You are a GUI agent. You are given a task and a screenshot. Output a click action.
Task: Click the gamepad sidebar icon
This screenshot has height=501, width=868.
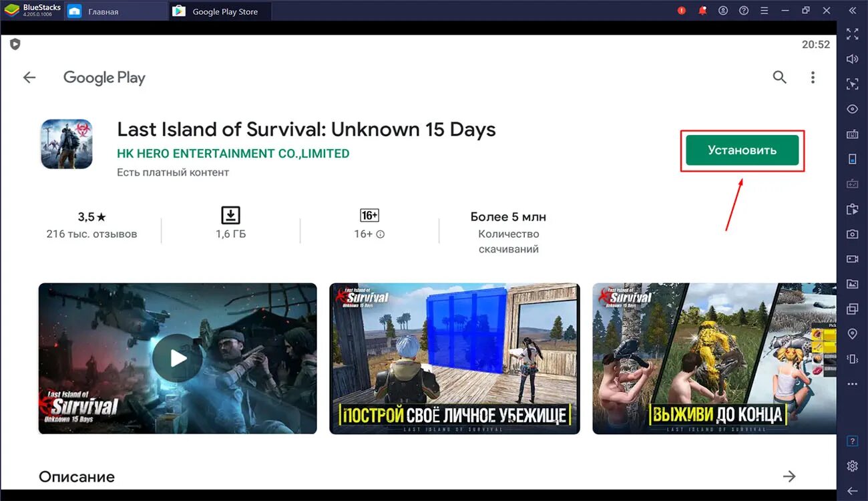pos(852,184)
